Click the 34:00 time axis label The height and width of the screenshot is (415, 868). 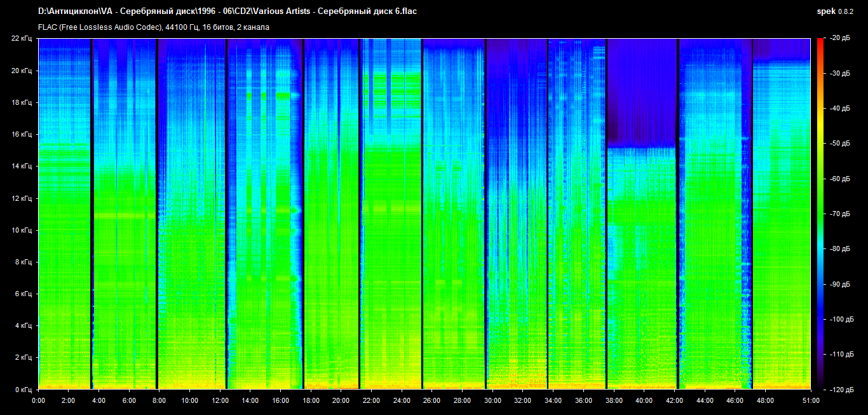[x=553, y=400]
